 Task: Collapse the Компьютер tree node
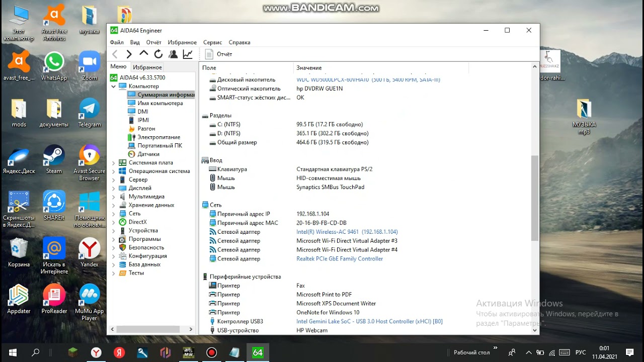(114, 86)
